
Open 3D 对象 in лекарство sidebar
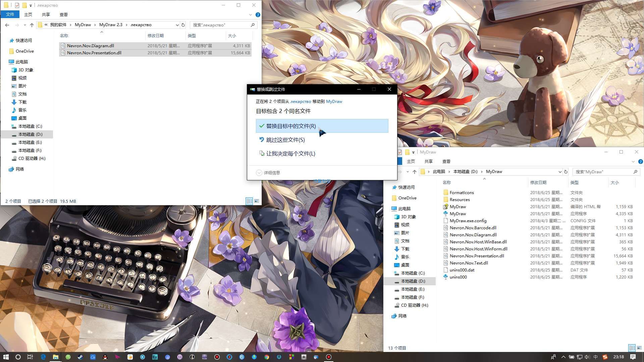point(22,70)
